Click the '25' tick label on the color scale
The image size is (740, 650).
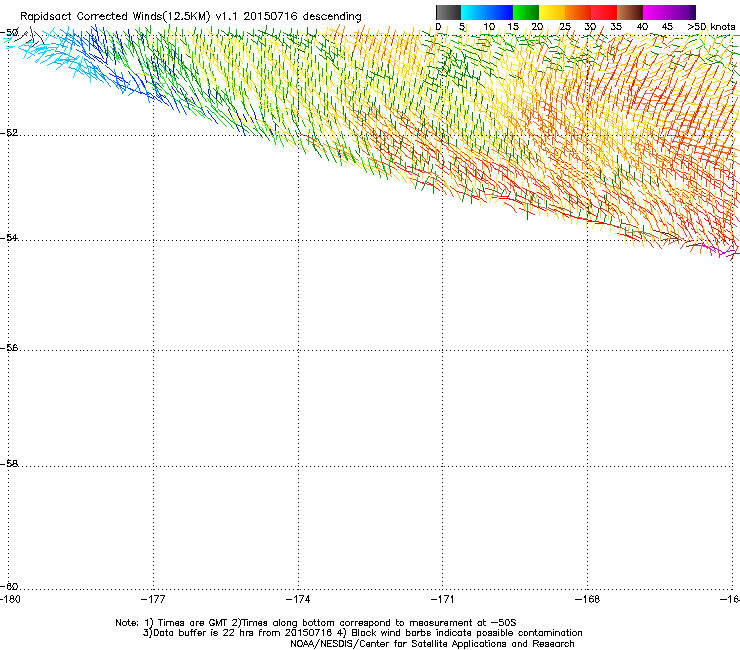click(564, 27)
